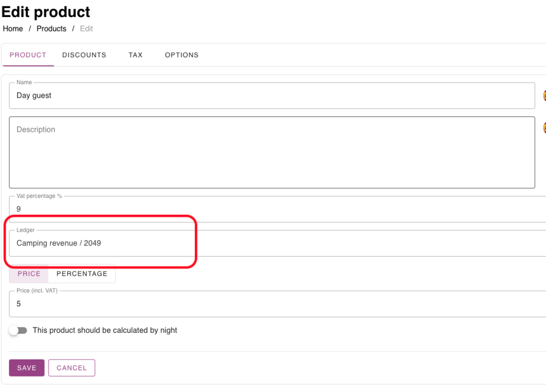Click the CANCEL button
The width and height of the screenshot is (546, 392).
(x=71, y=368)
